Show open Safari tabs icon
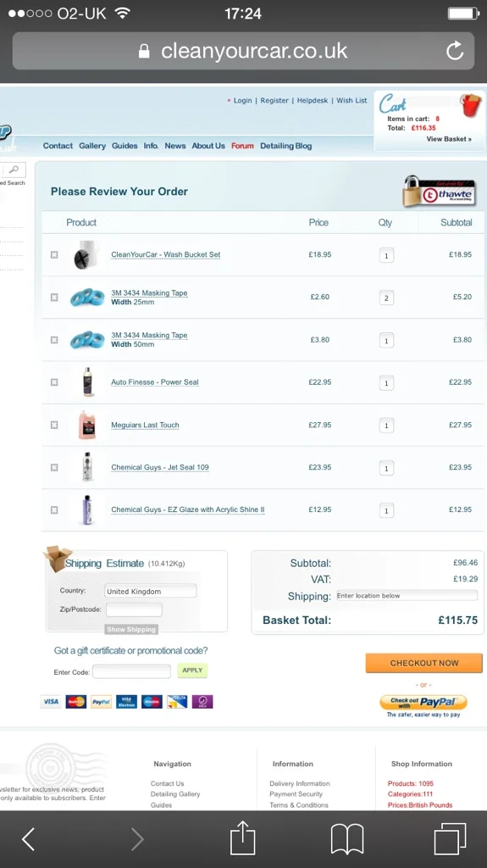 point(450,839)
